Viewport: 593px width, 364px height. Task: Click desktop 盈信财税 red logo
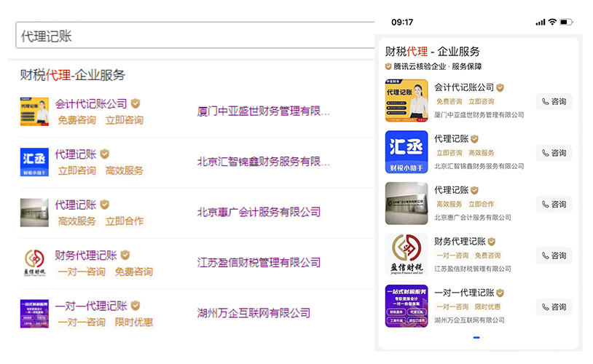tap(34, 263)
